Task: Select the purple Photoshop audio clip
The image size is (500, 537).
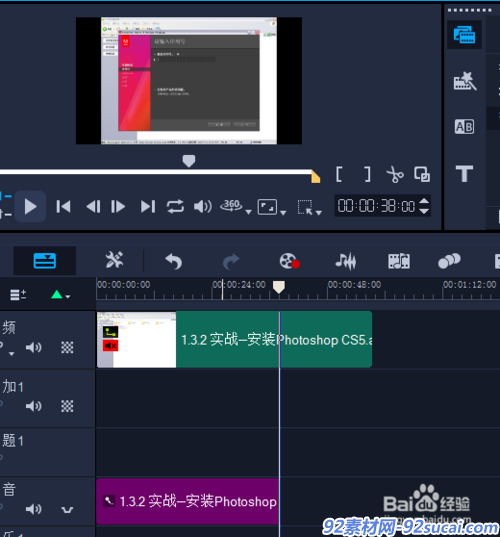Action: [188, 501]
